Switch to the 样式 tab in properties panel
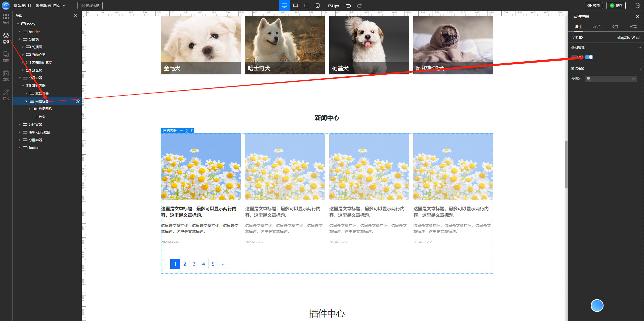Screen dimensions: 644x321 pos(597,27)
